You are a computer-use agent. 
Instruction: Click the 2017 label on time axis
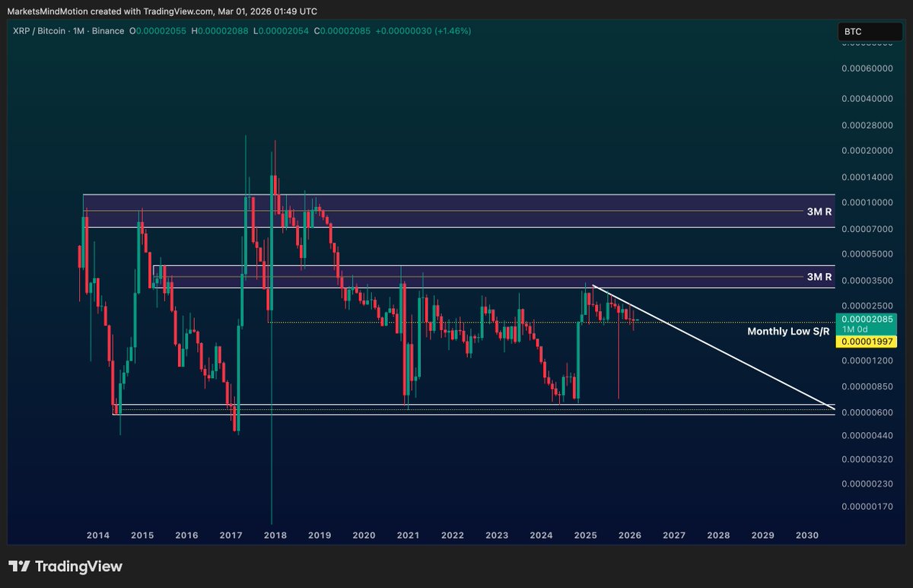click(x=231, y=536)
